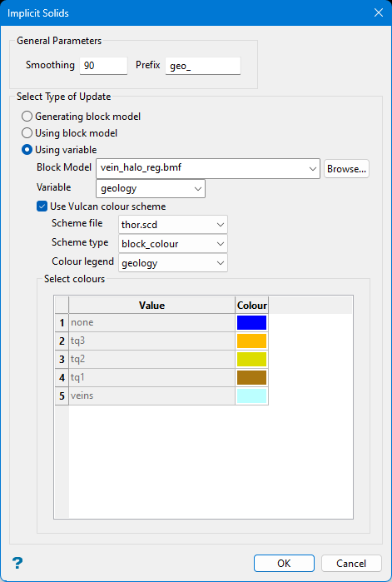Click the orange swatch for tq3
The width and height of the screenshot is (392, 582).
[251, 341]
